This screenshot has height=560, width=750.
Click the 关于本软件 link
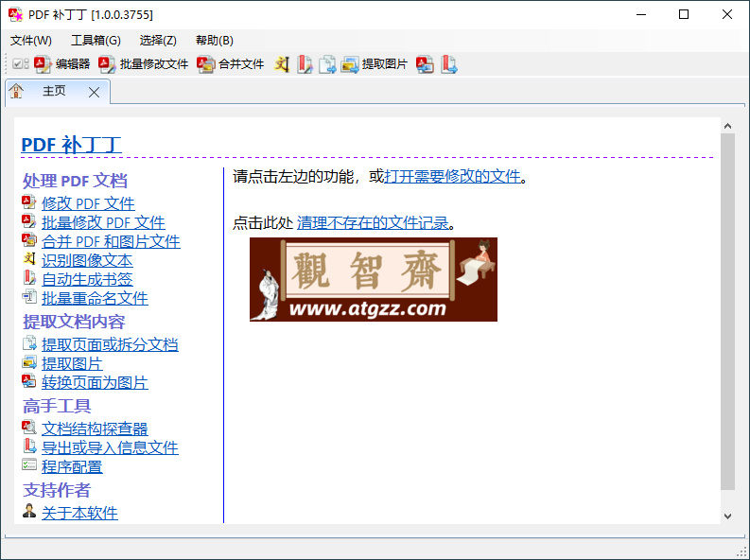pos(79,513)
